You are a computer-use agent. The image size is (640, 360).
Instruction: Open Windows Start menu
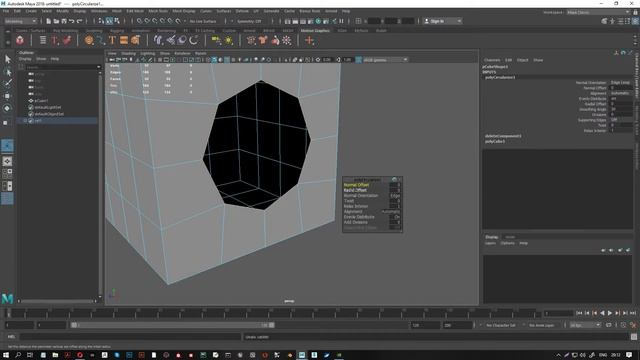pos(6,355)
